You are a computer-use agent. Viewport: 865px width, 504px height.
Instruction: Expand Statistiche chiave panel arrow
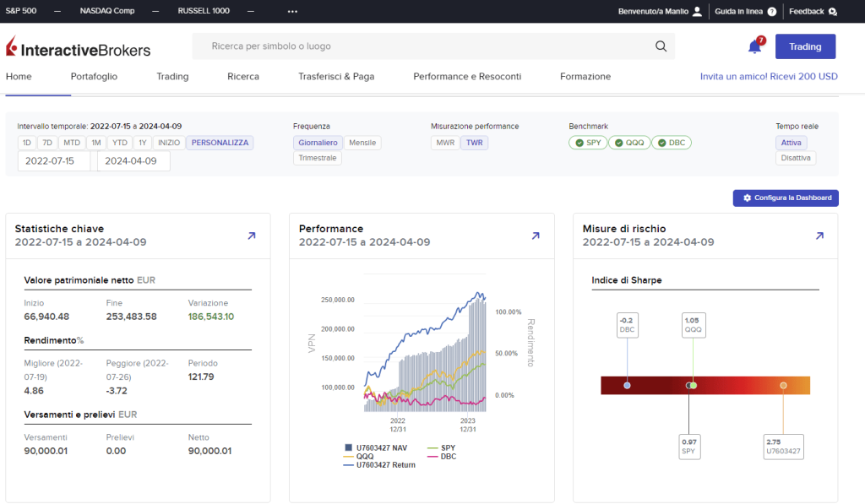252,236
